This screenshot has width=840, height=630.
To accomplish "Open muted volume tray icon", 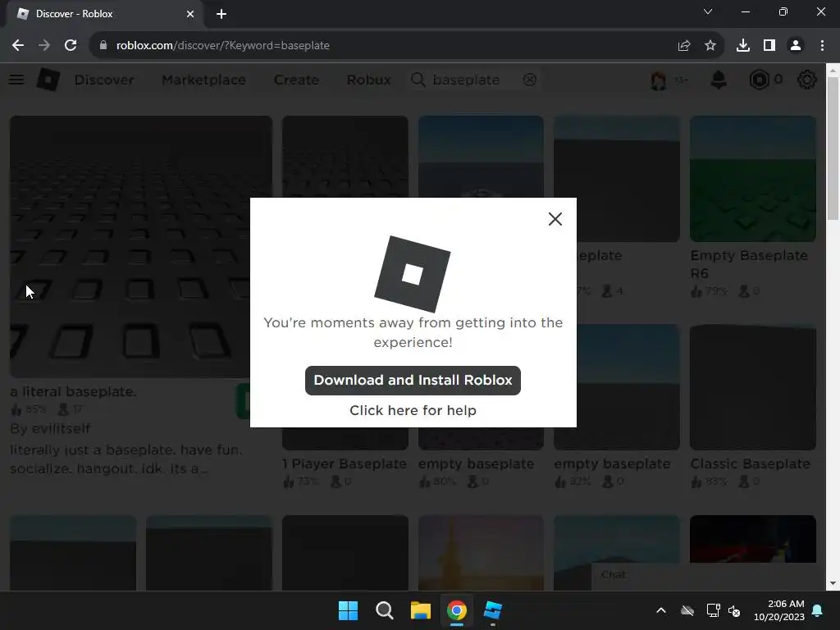I will coord(734,610).
